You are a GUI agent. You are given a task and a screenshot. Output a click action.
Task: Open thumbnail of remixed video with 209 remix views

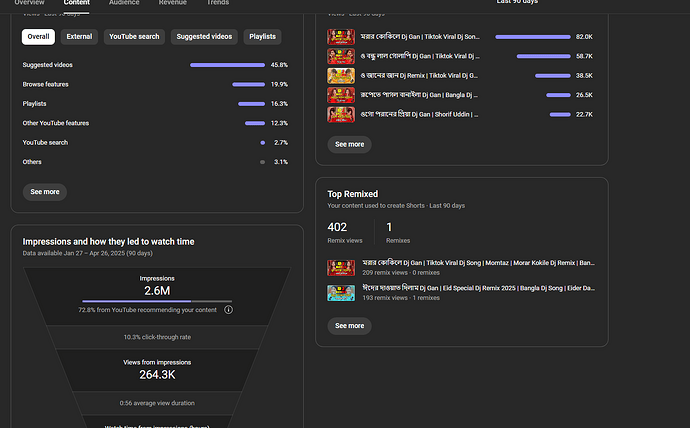coord(341,267)
